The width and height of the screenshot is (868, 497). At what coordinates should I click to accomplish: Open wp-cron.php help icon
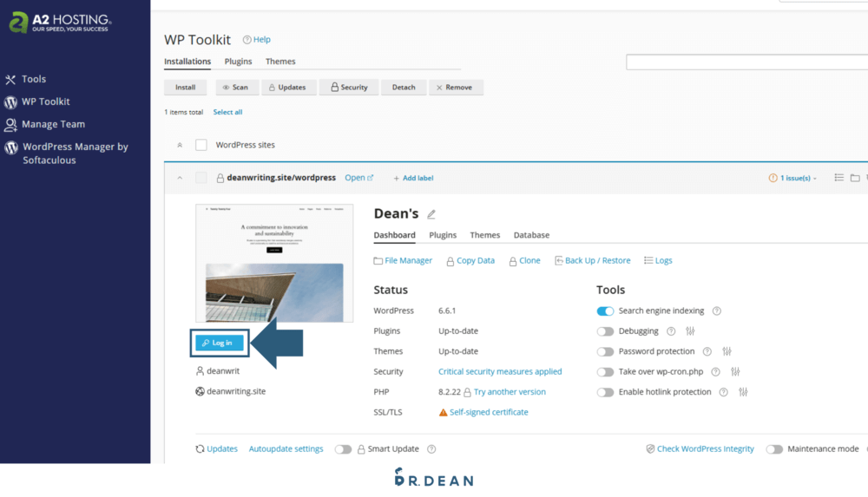point(715,372)
